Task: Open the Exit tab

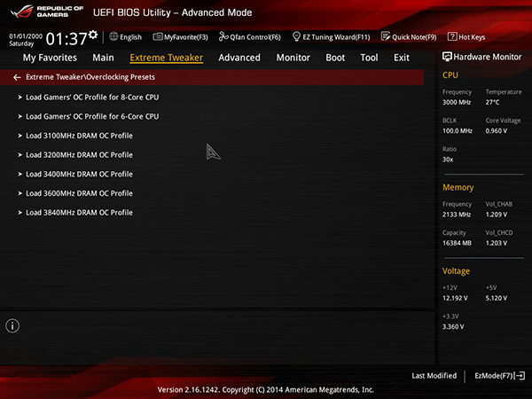Action: [x=402, y=58]
